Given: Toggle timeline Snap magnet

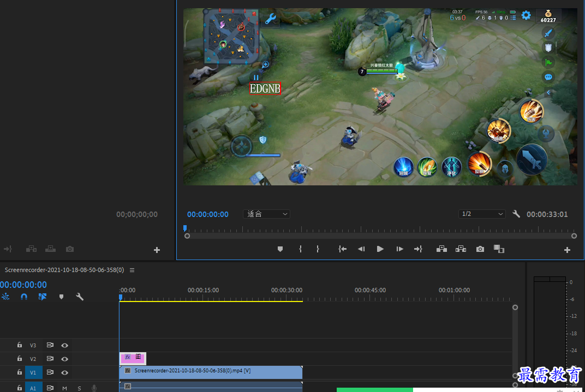Looking at the screenshot, I should [x=24, y=297].
